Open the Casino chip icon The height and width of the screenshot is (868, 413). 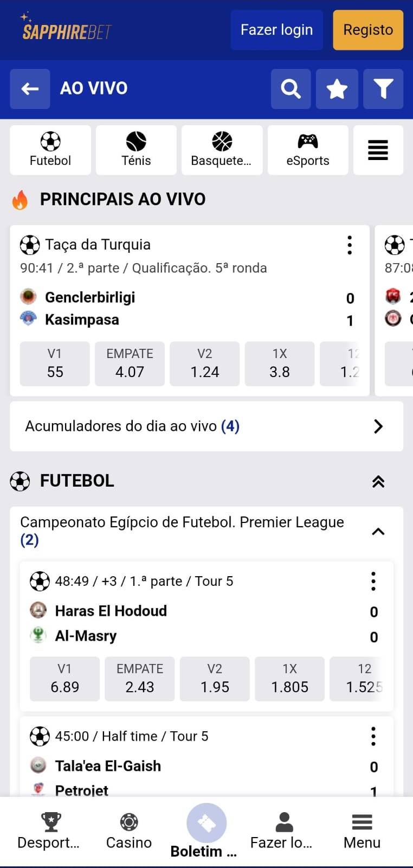coord(129,822)
